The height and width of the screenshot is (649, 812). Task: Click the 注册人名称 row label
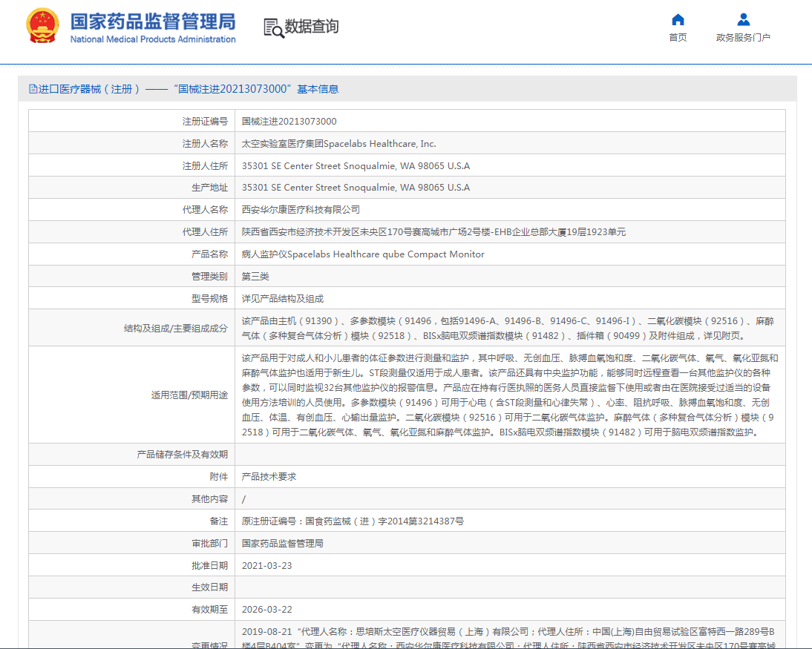tap(205, 143)
